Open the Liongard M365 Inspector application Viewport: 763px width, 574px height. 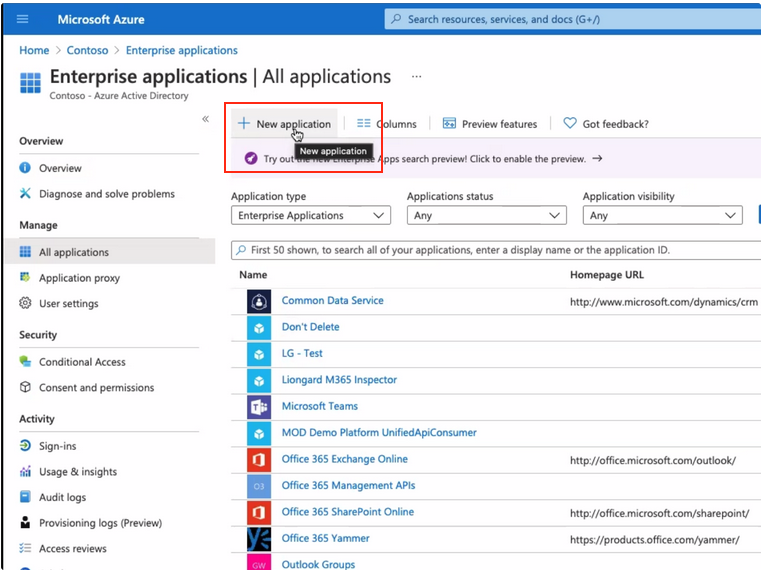(339, 379)
